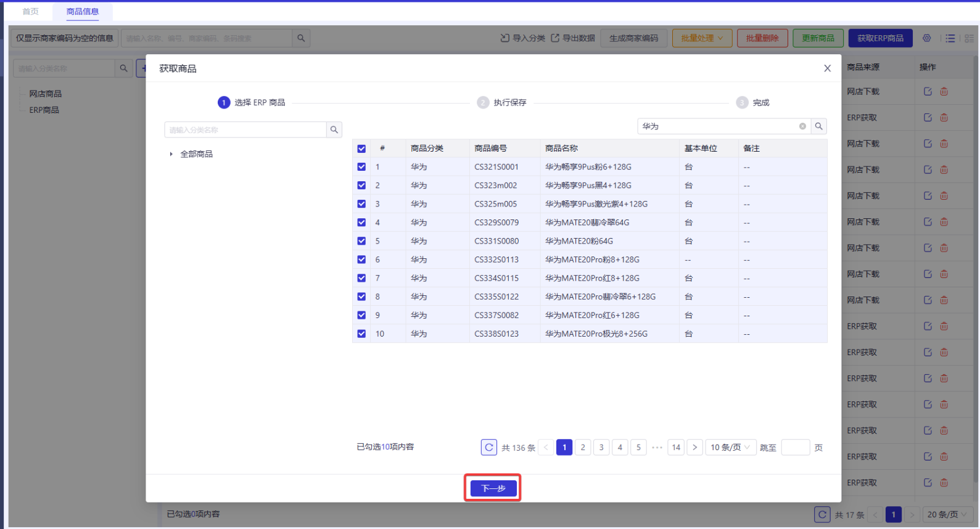Click edit icon in first 网店下载 row
This screenshot has height=529, width=980.
[x=928, y=91]
